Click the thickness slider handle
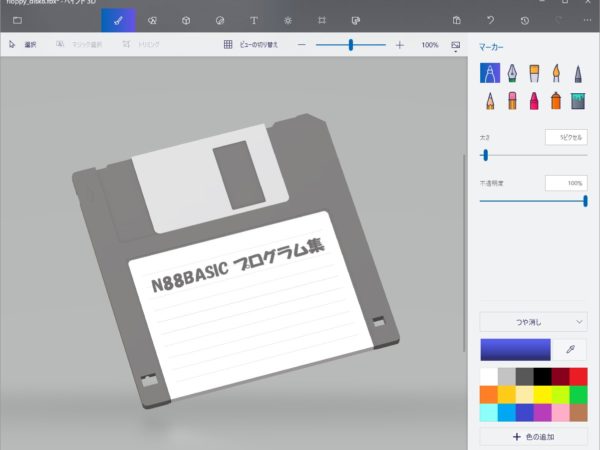This screenshot has width=600, height=450. point(485,155)
